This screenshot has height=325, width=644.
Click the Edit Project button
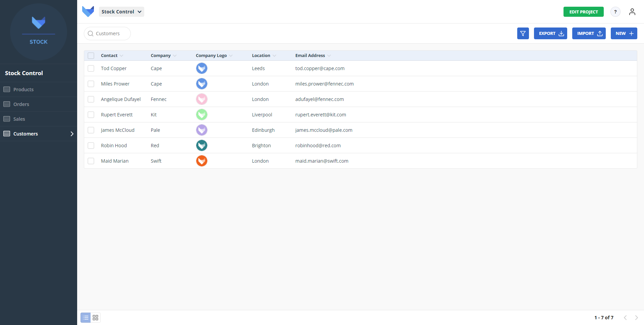[583, 12]
